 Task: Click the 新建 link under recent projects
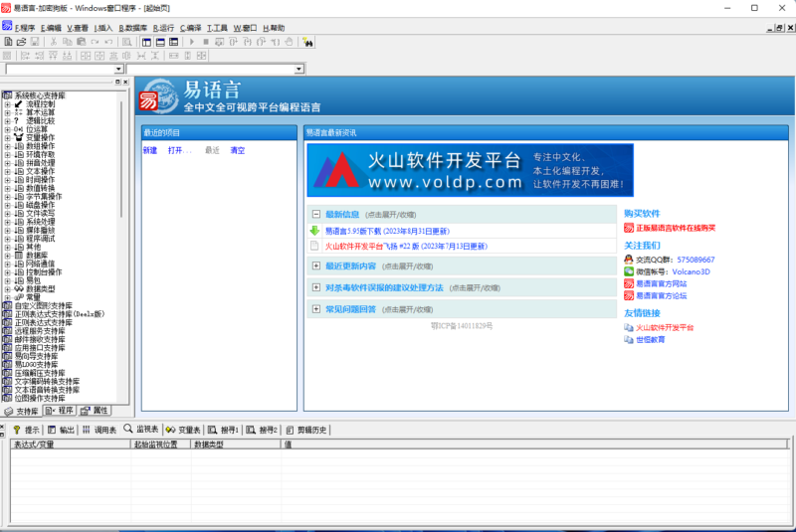[150, 150]
